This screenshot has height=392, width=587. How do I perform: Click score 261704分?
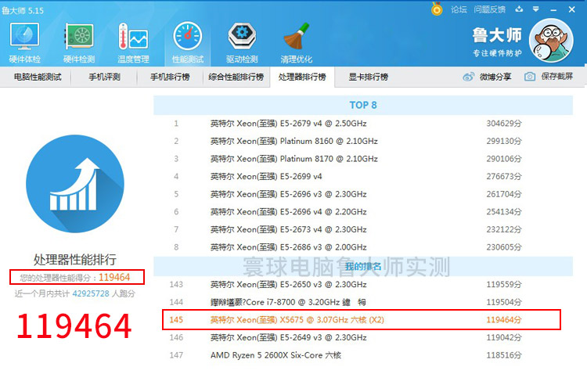[x=504, y=194]
